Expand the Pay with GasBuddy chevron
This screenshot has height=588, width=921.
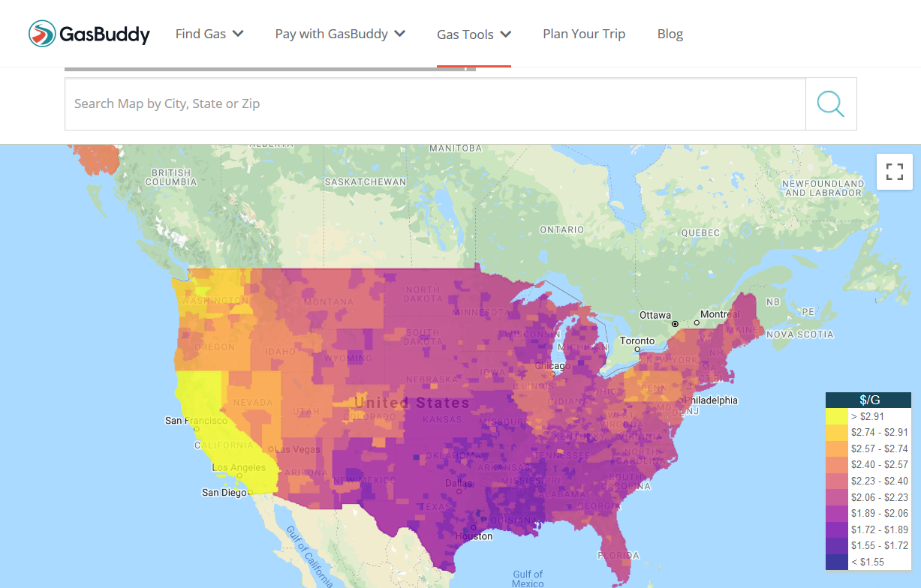(400, 34)
